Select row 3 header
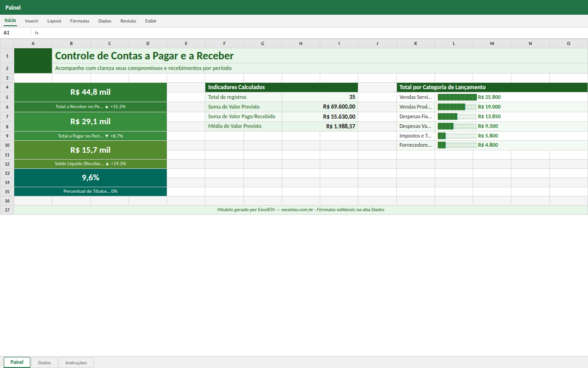588x368 pixels. point(7,78)
